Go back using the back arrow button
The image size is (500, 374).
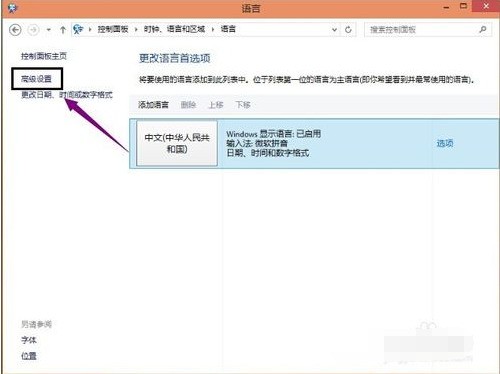tap(15, 30)
